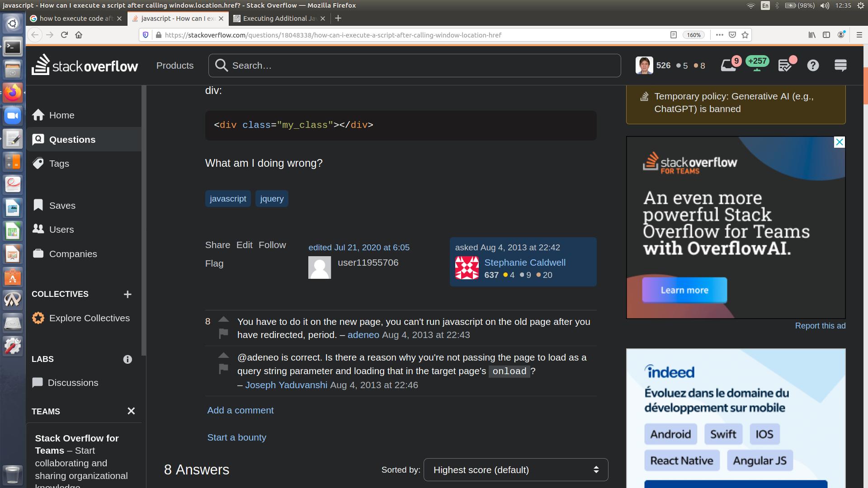The image size is (868, 488).
Task: Adjust the 160% zoom level indicator
Action: (x=693, y=35)
